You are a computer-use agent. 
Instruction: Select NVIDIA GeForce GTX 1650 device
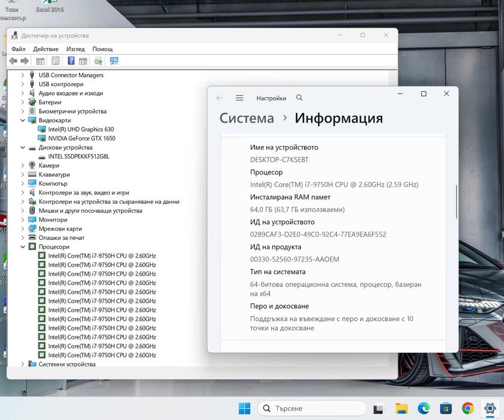[x=81, y=138]
